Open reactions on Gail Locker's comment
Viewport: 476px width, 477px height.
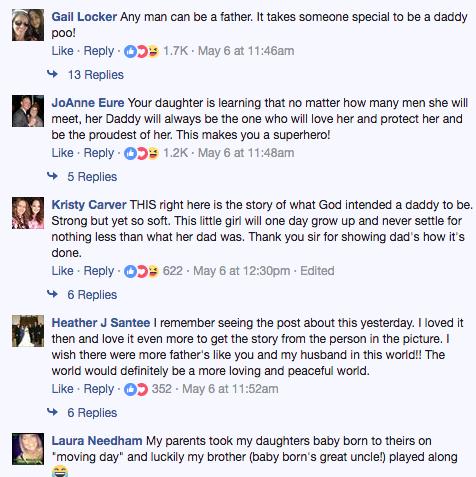[141, 51]
